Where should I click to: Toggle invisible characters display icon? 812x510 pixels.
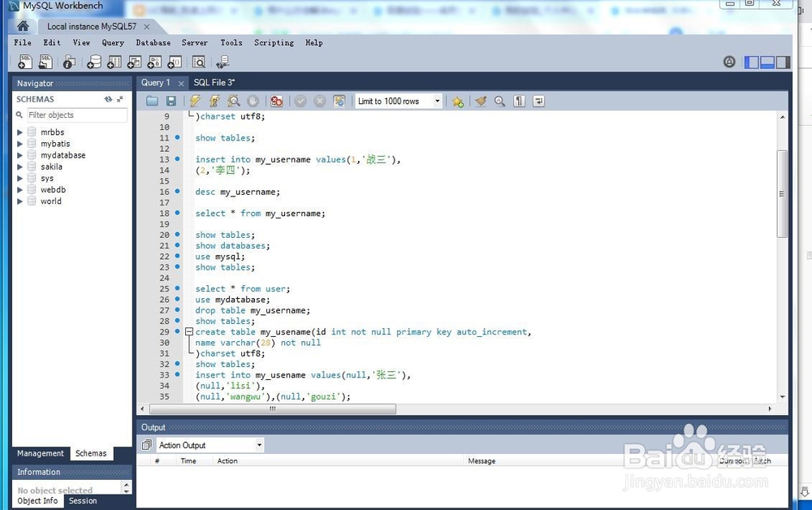(519, 101)
